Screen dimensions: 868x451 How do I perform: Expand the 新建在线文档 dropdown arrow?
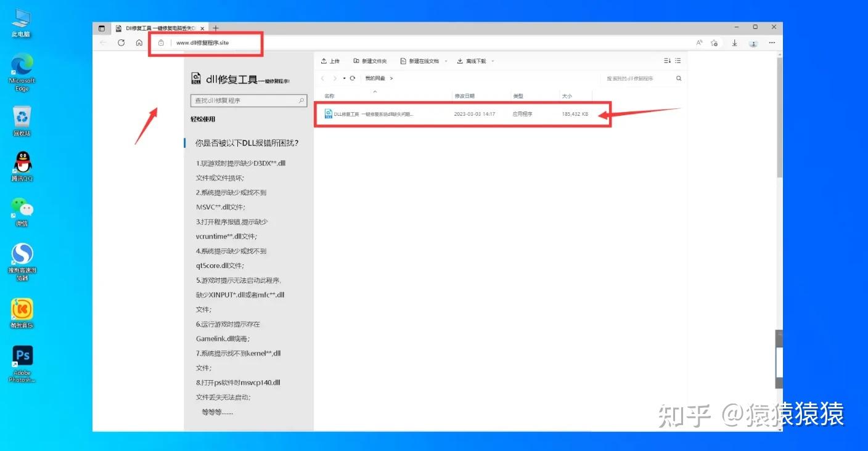click(445, 61)
